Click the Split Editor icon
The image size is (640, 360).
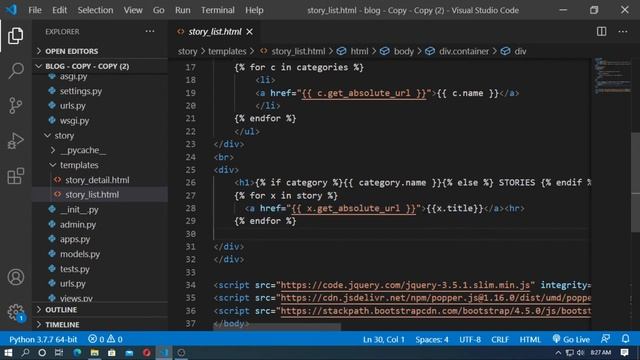coord(601,31)
